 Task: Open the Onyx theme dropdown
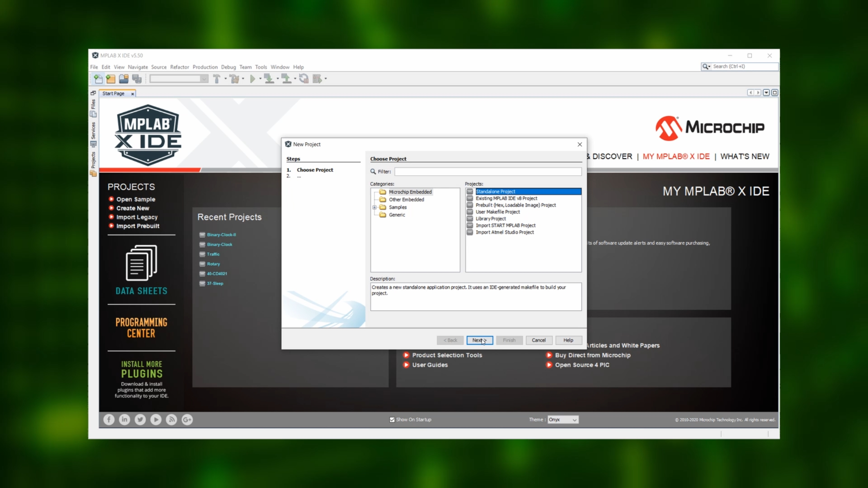[563, 420]
